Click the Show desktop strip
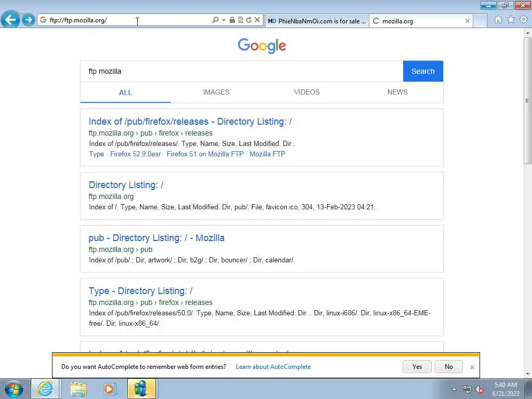532x399 pixels. (x=528, y=389)
